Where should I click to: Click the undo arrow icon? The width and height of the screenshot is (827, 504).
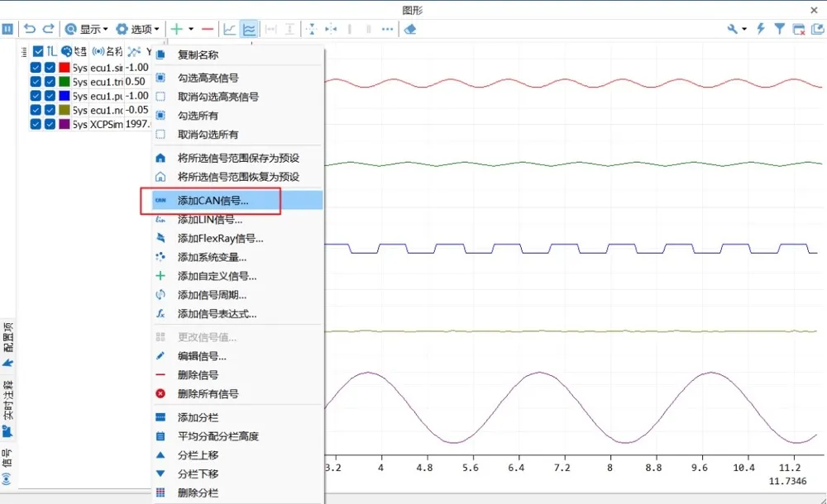(30, 29)
